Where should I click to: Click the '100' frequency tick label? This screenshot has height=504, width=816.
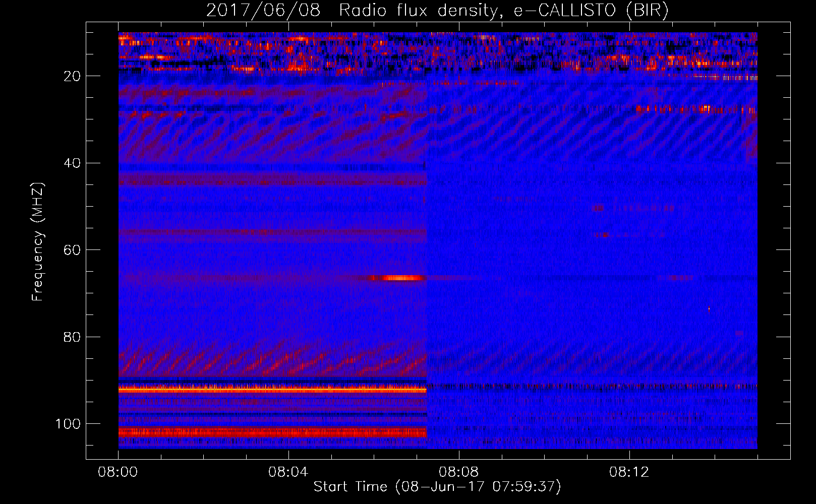coord(68,424)
